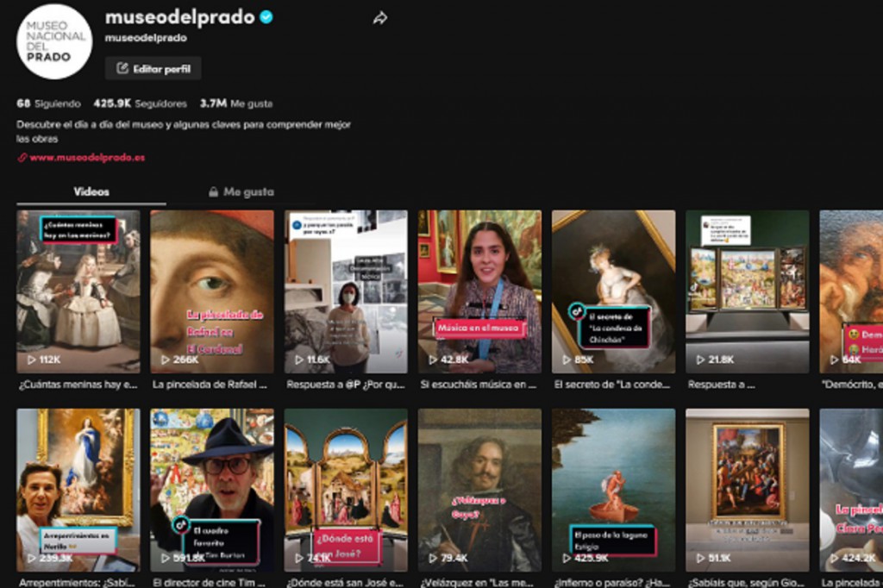Image resolution: width=883 pixels, height=588 pixels.
Task: Click the caption 'La pincelada de Rafael ...'
Action: point(210,385)
